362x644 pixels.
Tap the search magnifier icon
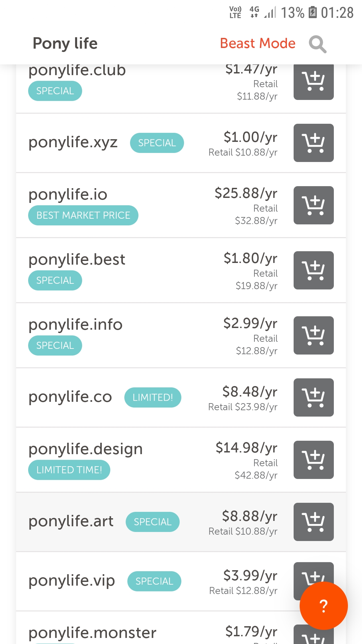point(317,44)
